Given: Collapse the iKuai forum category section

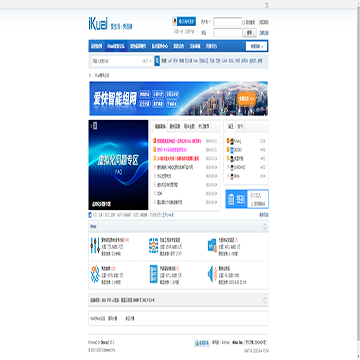Looking at the screenshot, I should 265,226.
